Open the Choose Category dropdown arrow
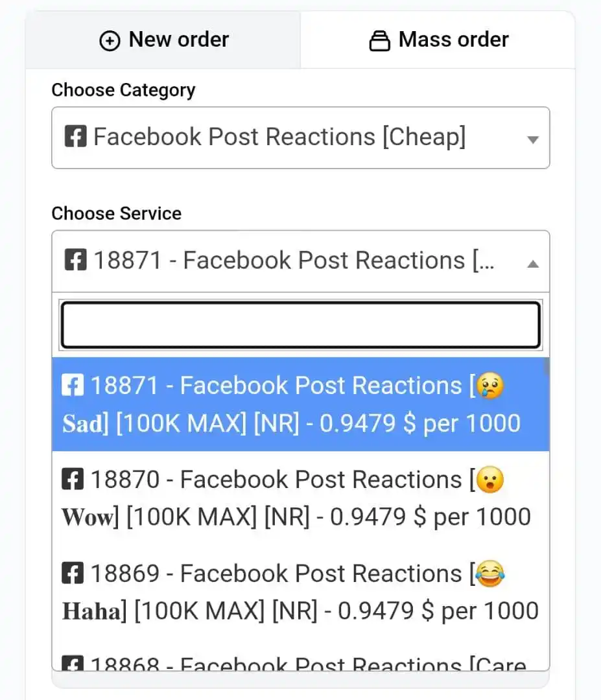Image resolution: width=601 pixels, height=700 pixels. pyautogui.click(x=532, y=140)
